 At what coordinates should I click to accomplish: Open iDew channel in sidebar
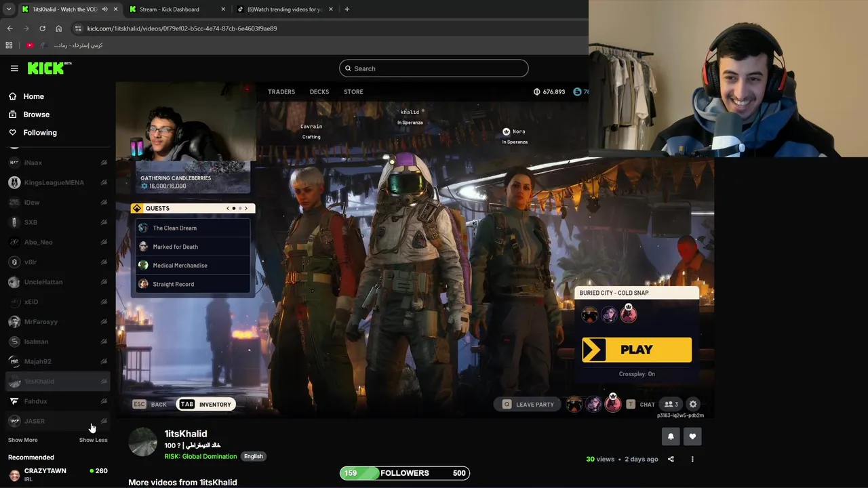pos(58,203)
